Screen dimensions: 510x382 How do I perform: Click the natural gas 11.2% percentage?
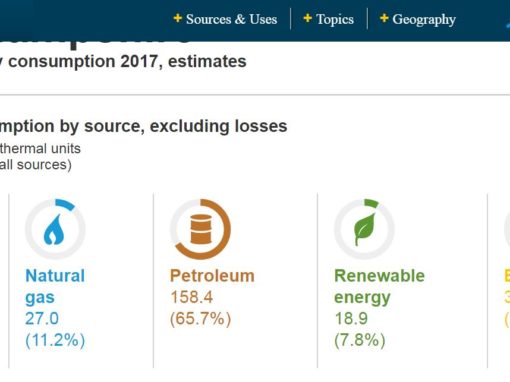coord(55,340)
